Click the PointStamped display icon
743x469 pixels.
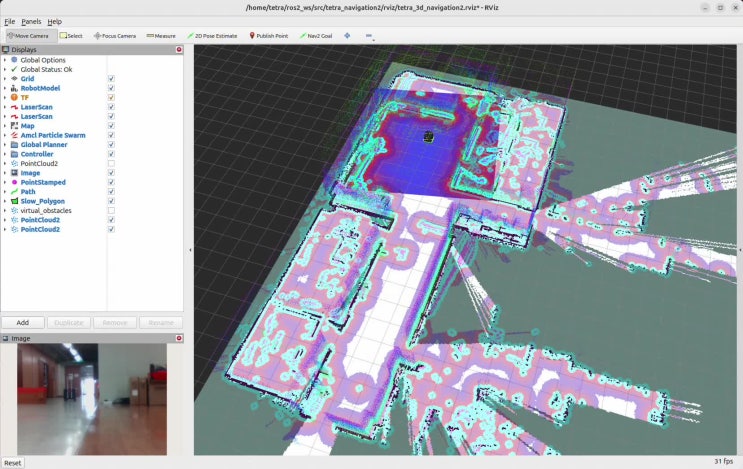pyautogui.click(x=14, y=182)
